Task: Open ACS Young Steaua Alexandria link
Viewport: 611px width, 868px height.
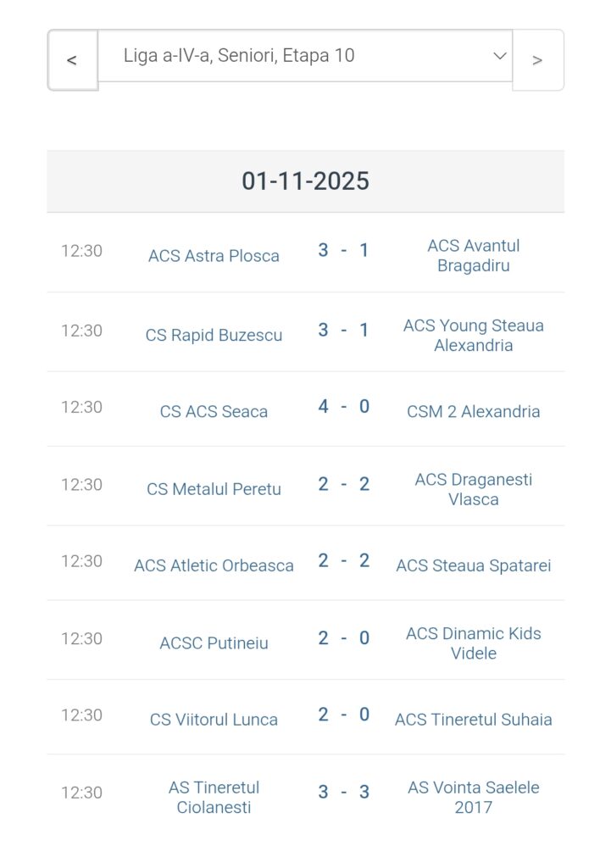Action: click(473, 335)
